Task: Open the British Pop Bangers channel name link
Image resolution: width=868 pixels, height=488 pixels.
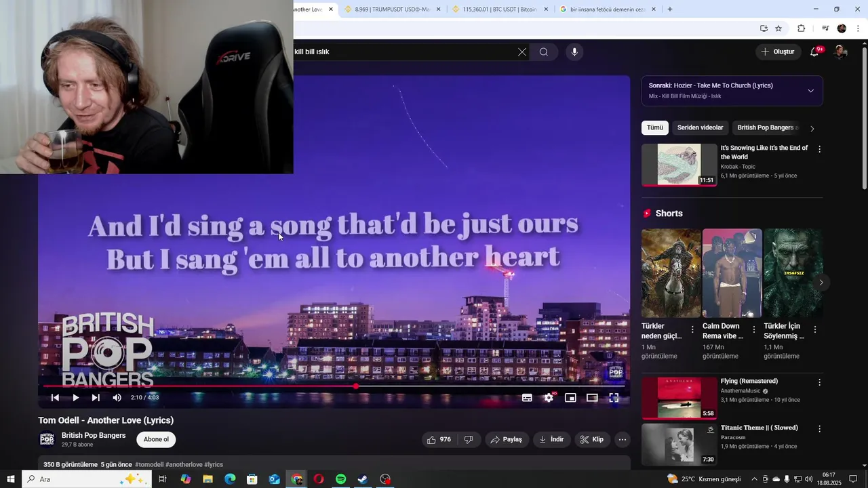Action: pyautogui.click(x=94, y=435)
